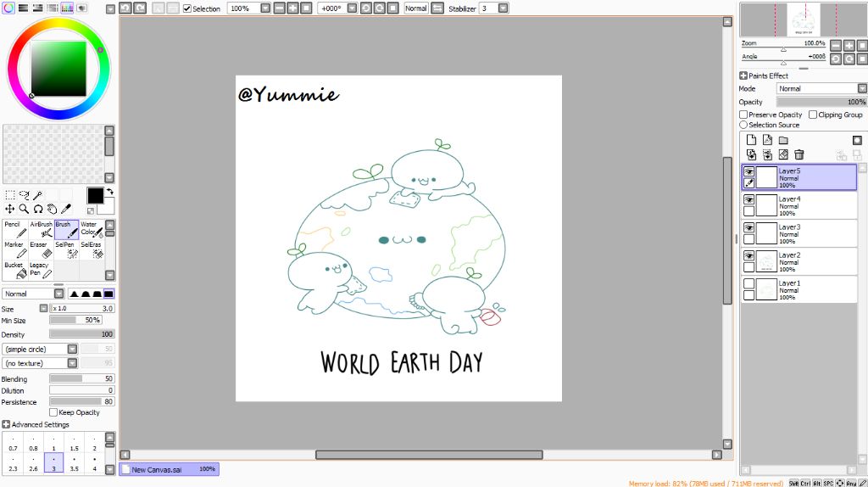Pick the rotate view tool
Image resolution: width=868 pixels, height=487 pixels.
(x=37, y=209)
